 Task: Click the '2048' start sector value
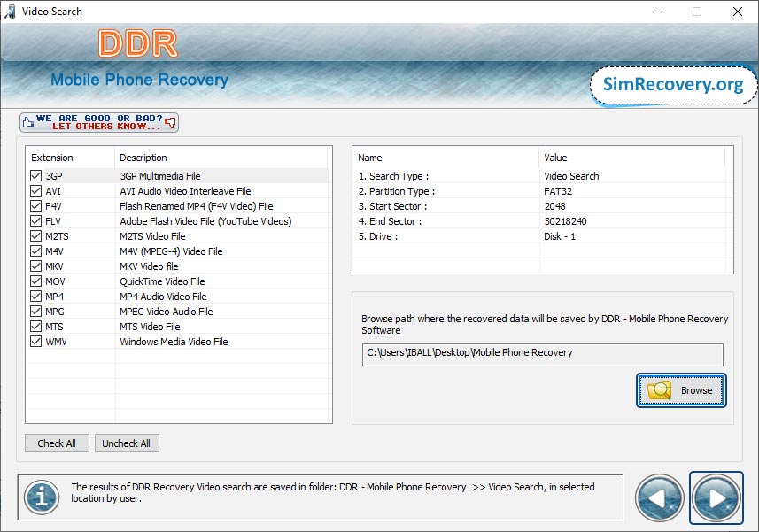554,206
